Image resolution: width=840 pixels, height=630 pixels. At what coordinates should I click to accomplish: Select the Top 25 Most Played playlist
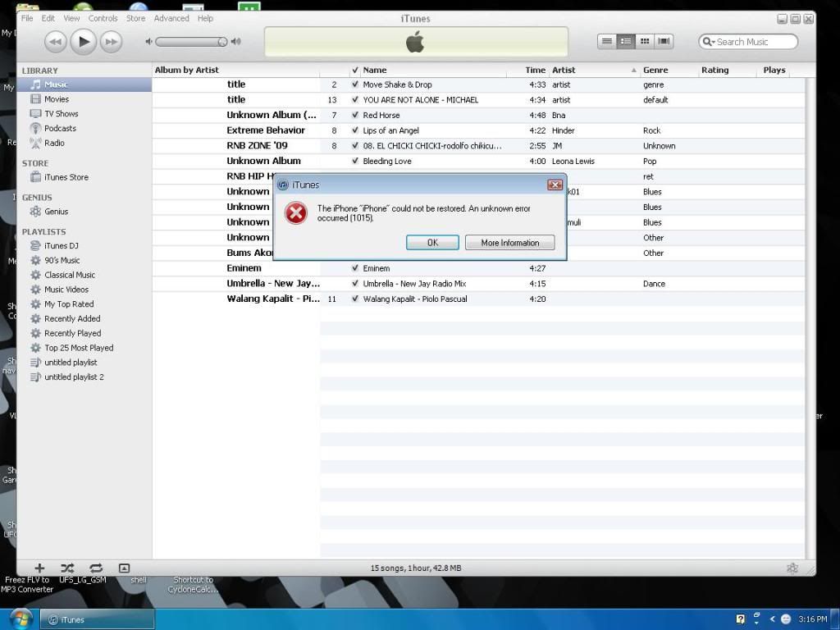pyautogui.click(x=84, y=348)
